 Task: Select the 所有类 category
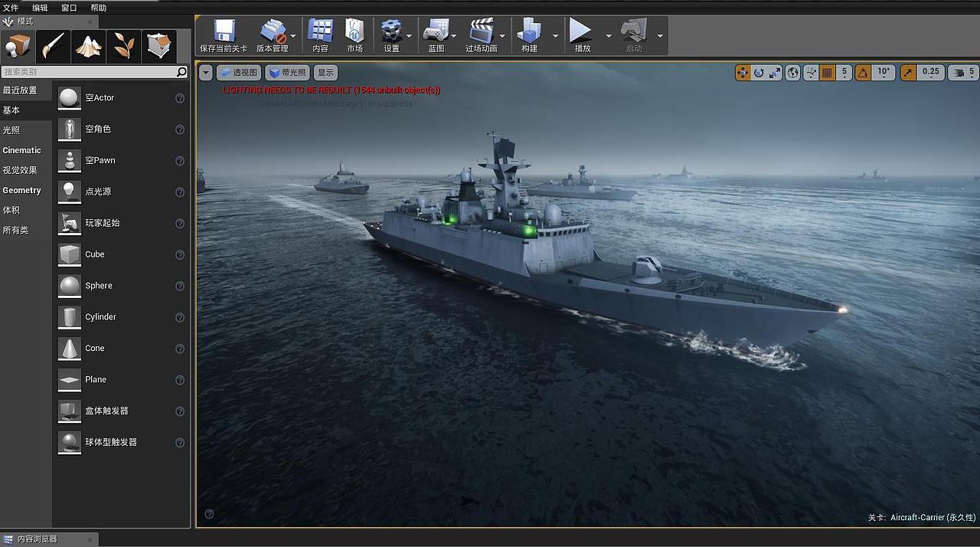(26, 230)
